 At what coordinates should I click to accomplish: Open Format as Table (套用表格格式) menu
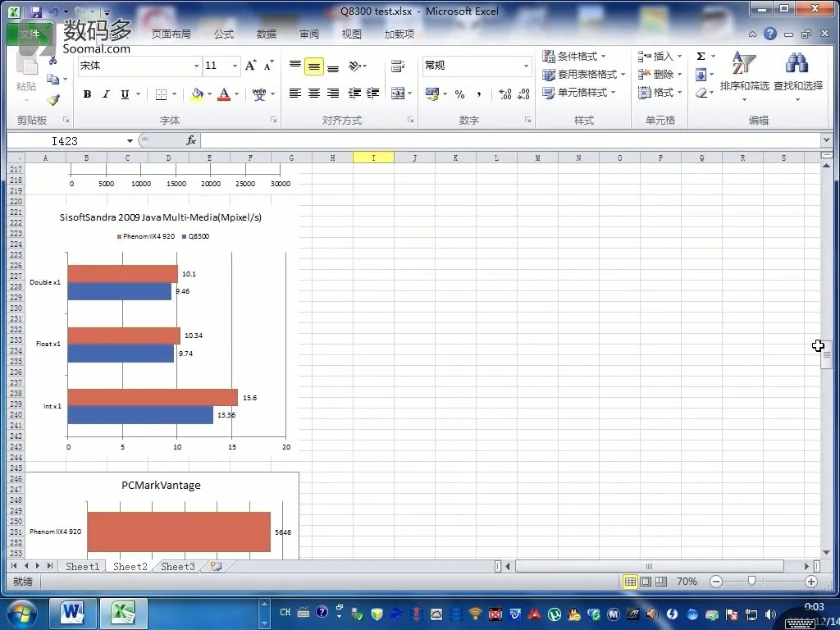pos(583,75)
